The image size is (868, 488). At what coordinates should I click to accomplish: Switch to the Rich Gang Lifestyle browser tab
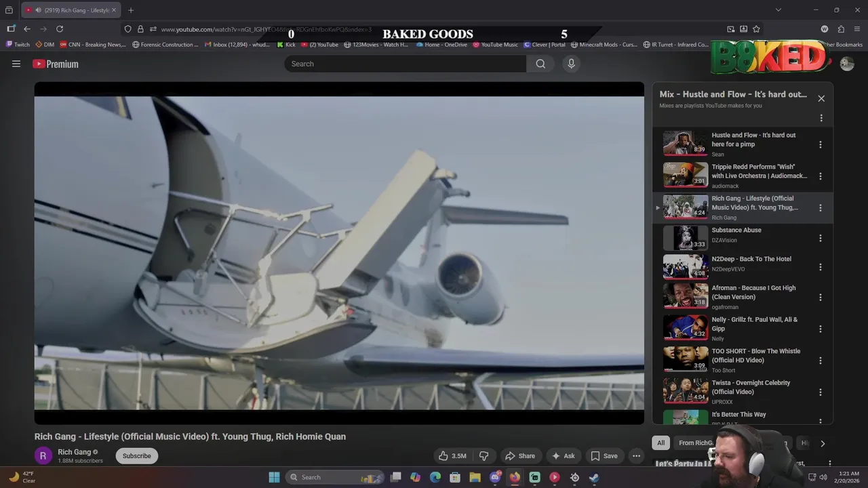pyautogui.click(x=71, y=10)
